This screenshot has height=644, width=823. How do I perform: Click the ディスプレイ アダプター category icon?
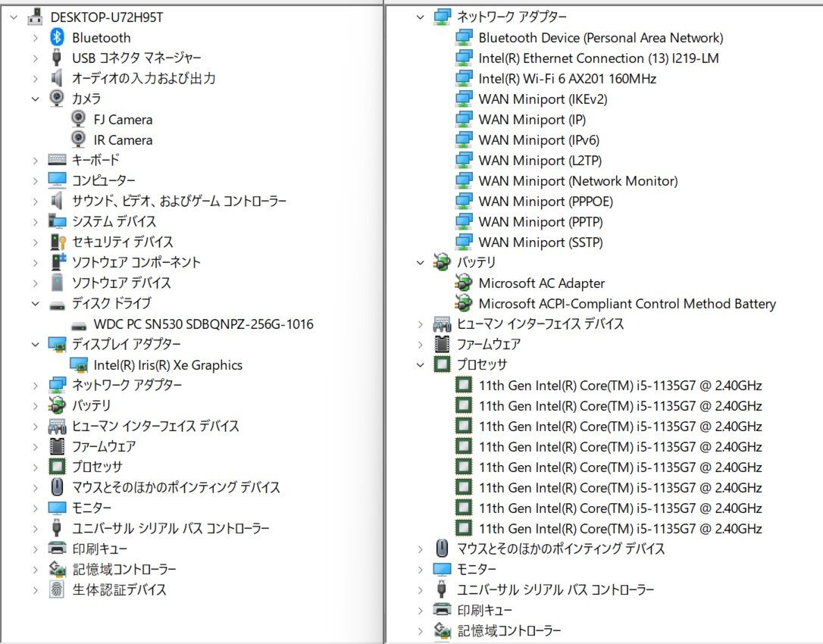57,345
